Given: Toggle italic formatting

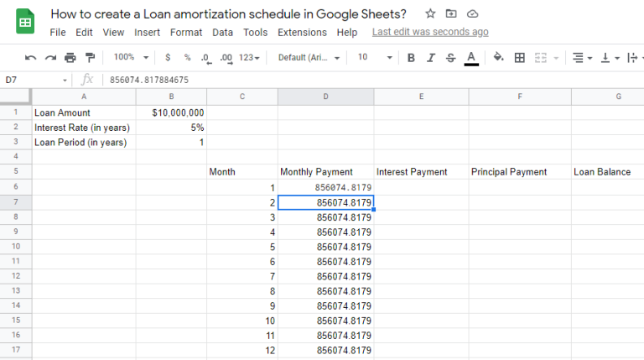Looking at the screenshot, I should [x=430, y=58].
